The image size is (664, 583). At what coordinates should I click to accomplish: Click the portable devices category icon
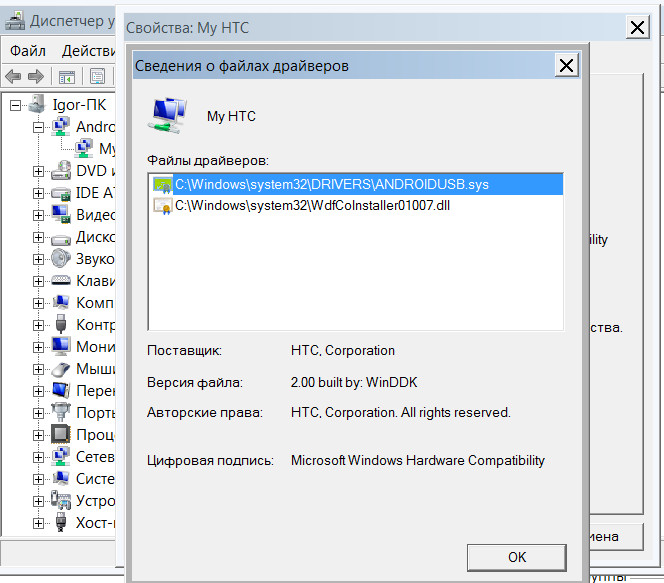pos(61,390)
